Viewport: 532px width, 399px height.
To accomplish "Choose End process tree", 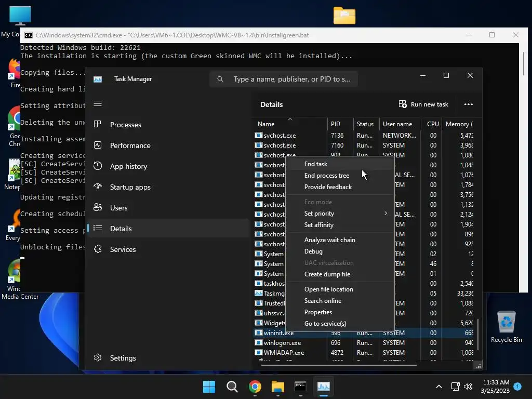I will [340, 176].
